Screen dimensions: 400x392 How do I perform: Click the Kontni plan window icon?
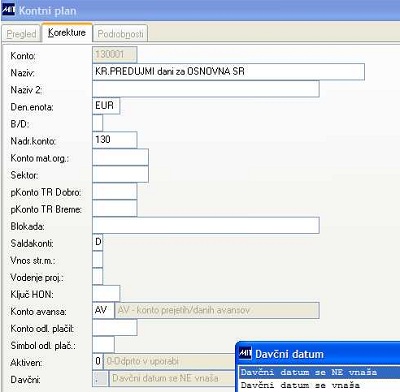(x=9, y=10)
